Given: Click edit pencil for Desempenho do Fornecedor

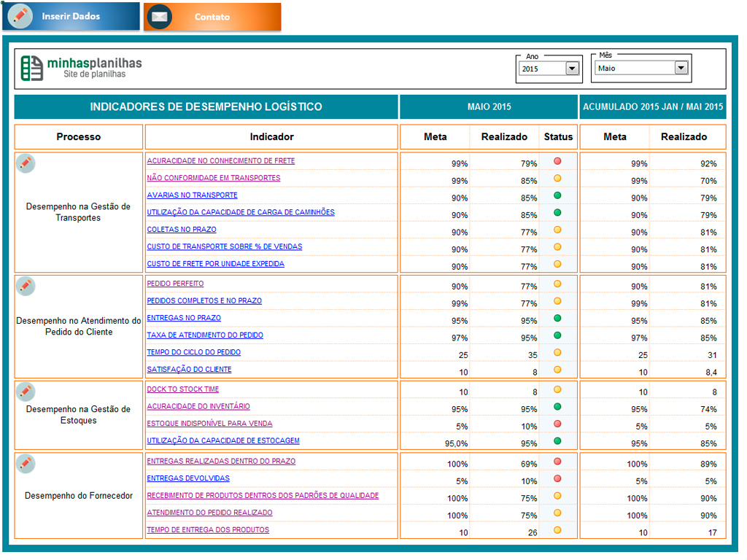Looking at the screenshot, I should [26, 464].
